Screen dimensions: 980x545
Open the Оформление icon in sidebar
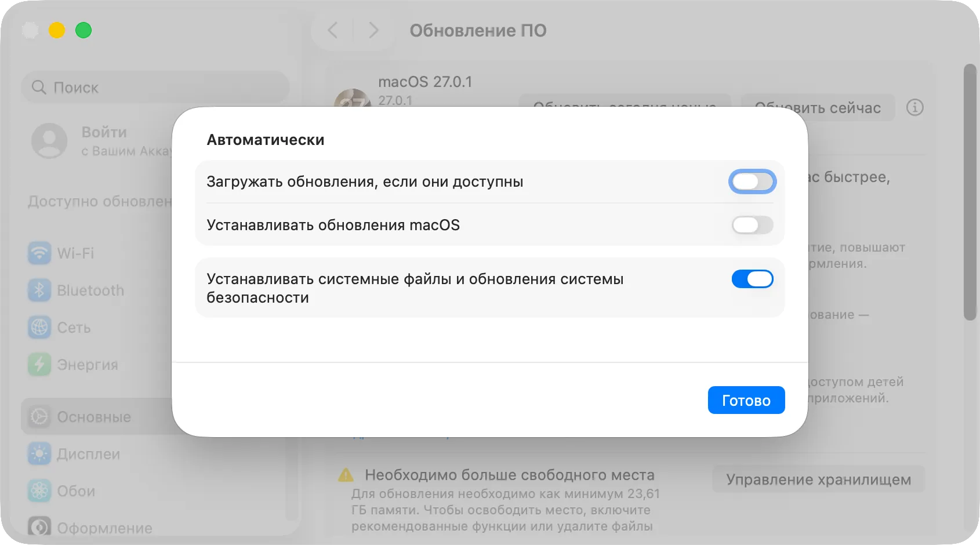tap(39, 527)
